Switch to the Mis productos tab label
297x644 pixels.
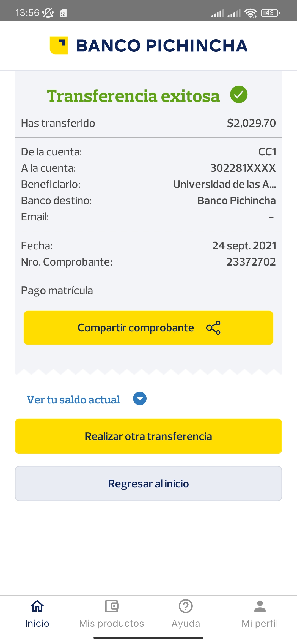click(112, 623)
